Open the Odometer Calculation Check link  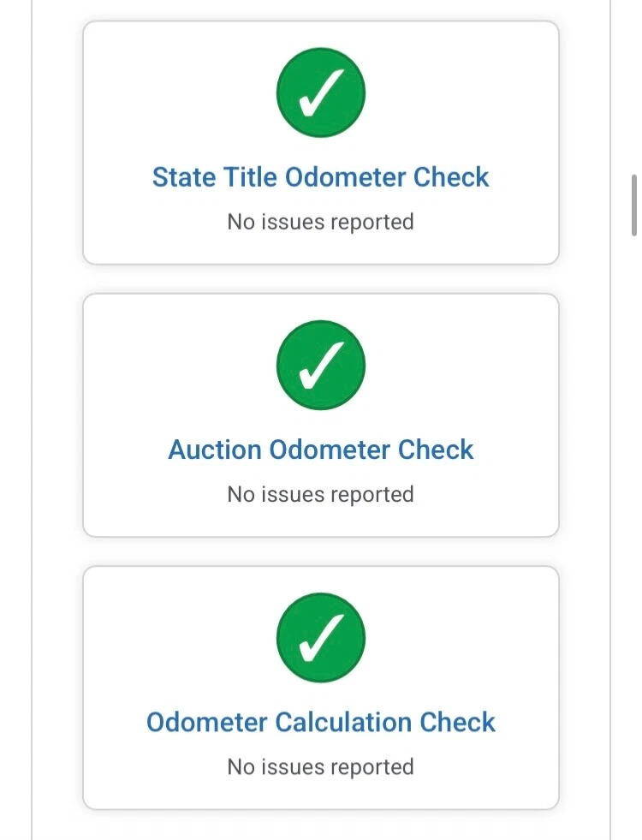[x=321, y=722]
